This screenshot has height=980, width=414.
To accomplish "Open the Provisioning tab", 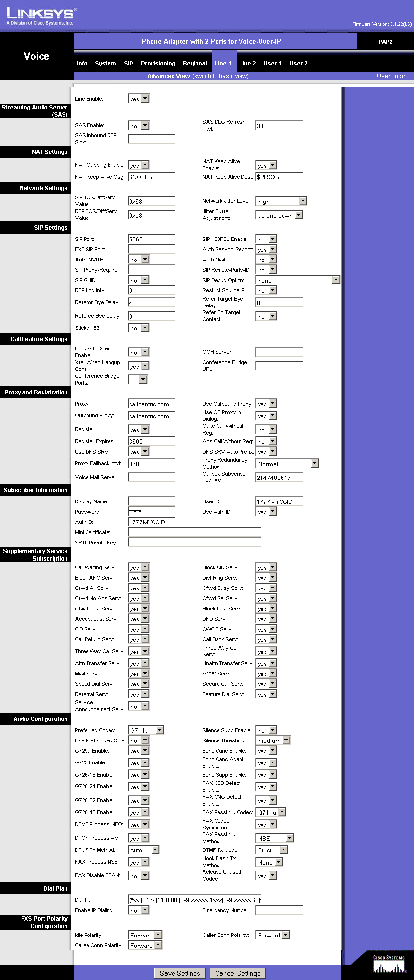I will (158, 64).
